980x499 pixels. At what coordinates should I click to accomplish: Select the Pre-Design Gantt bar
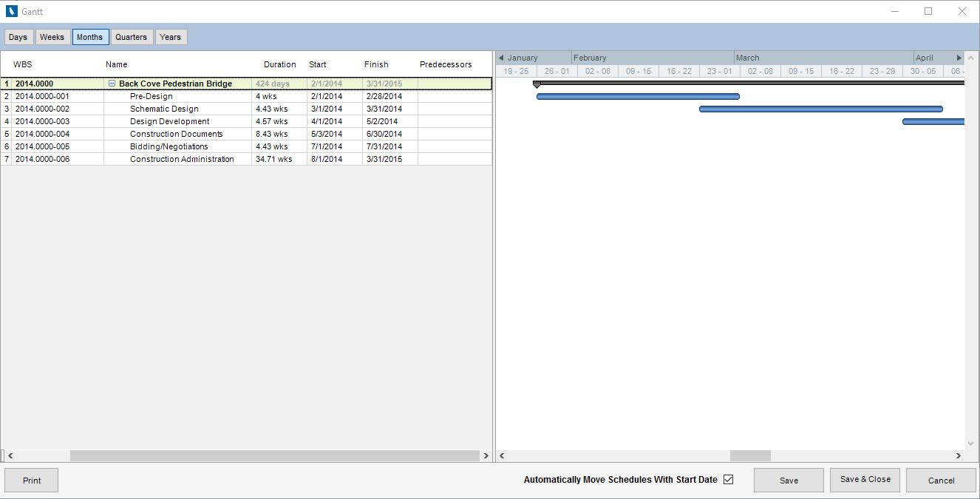[x=637, y=96]
